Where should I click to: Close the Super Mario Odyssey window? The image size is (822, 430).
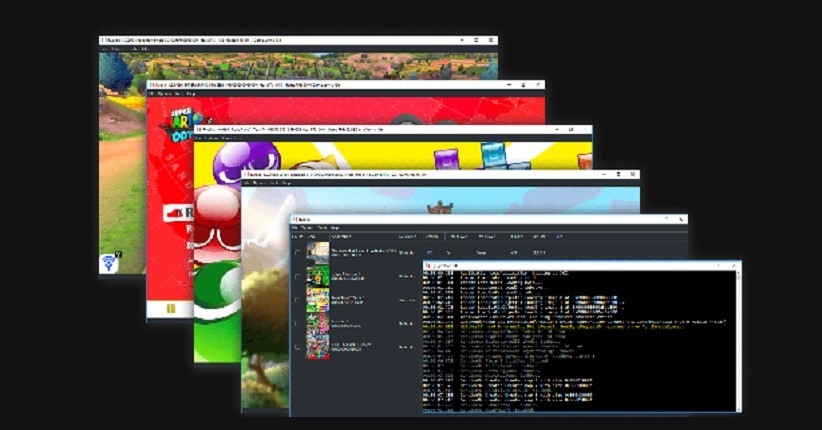[x=538, y=84]
